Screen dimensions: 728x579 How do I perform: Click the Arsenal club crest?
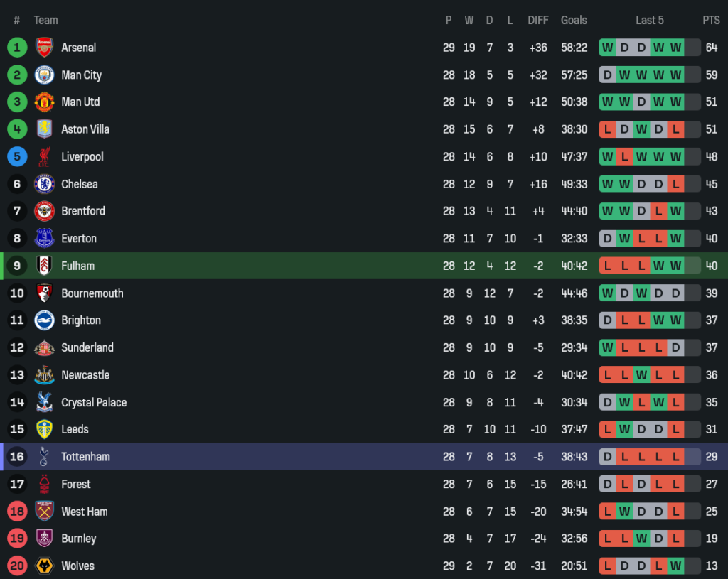tap(44, 48)
